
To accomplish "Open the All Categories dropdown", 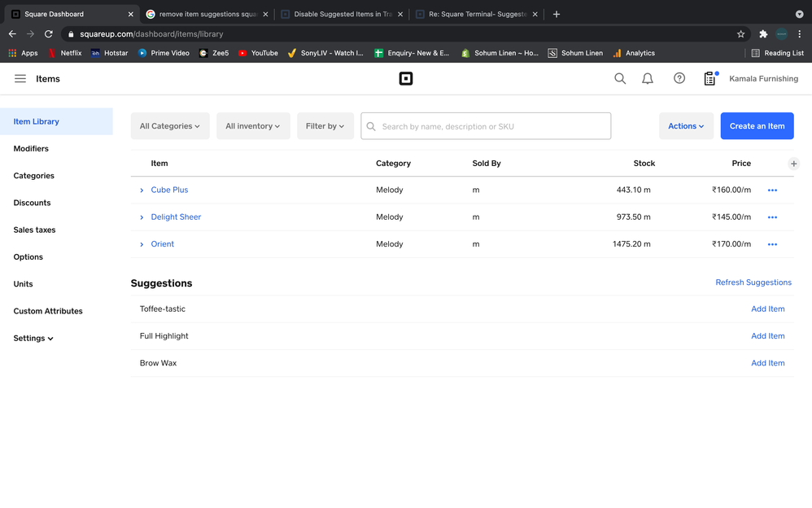I will 170,126.
